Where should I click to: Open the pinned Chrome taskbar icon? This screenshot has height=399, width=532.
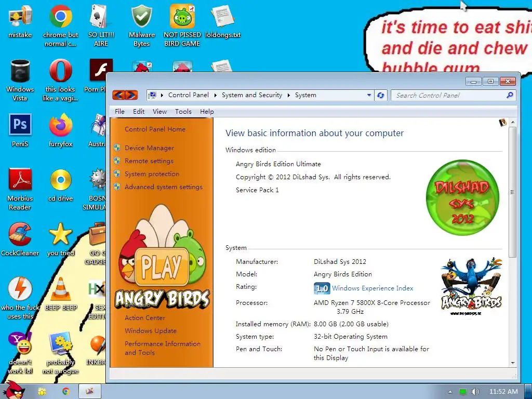click(65, 391)
